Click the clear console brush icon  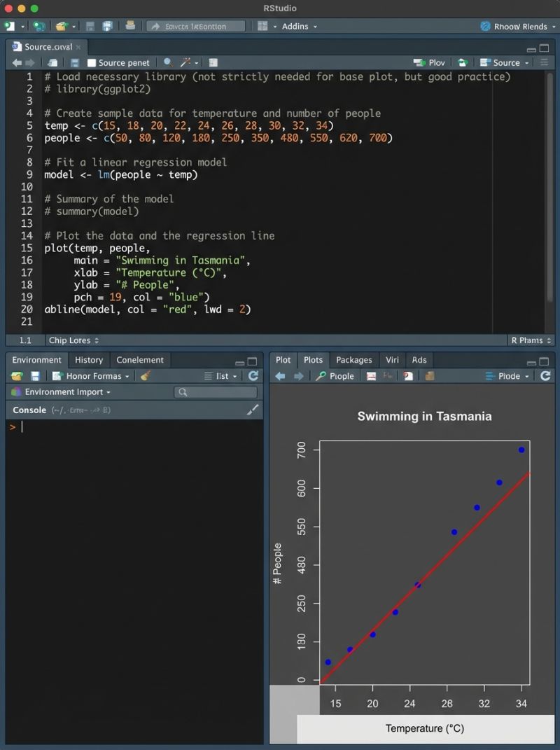click(x=253, y=410)
